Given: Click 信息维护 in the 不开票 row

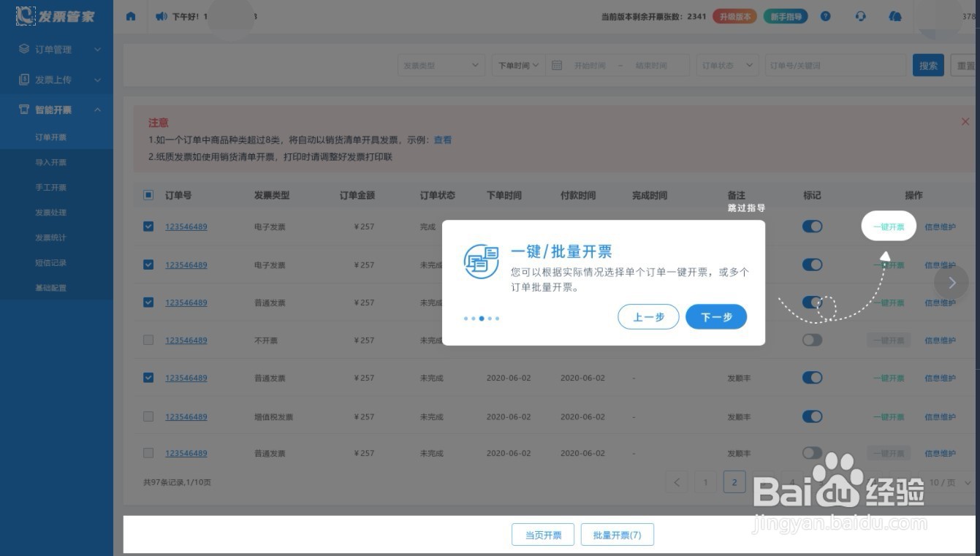Looking at the screenshot, I should (x=940, y=340).
